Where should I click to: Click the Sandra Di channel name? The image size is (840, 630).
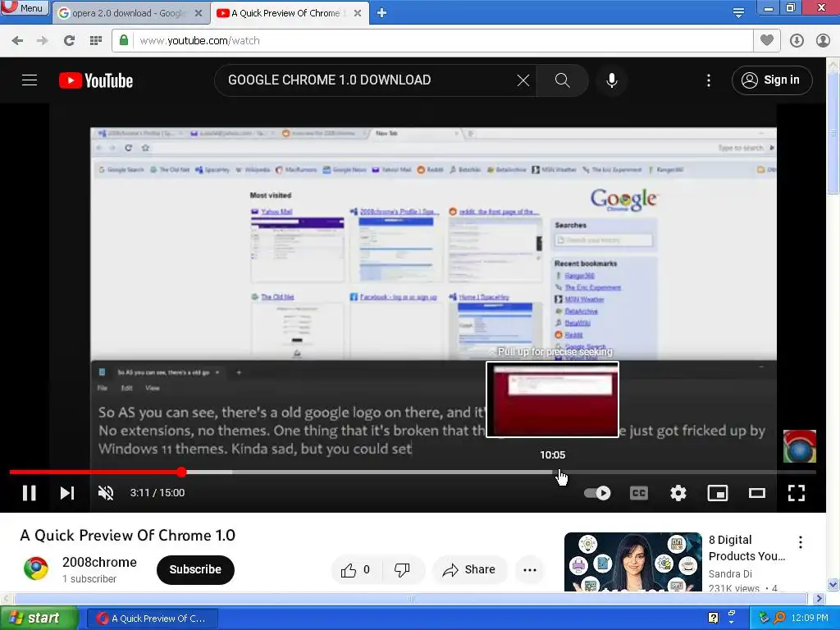tap(730, 573)
